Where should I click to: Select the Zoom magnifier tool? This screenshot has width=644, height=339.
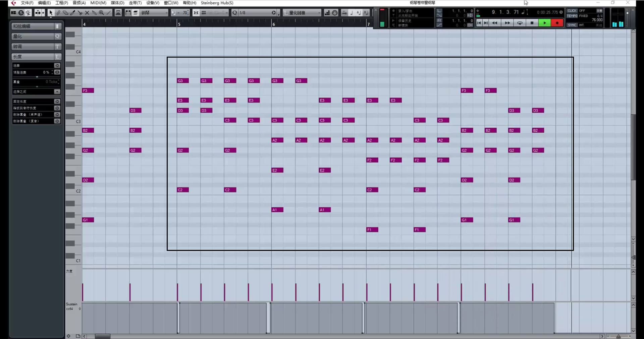(x=101, y=13)
